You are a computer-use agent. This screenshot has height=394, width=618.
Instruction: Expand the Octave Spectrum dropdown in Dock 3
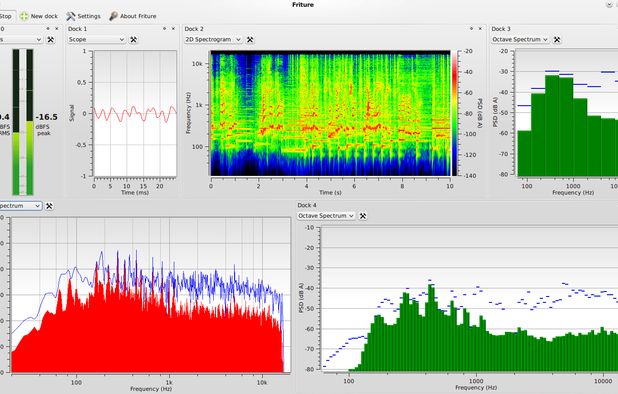click(x=520, y=39)
